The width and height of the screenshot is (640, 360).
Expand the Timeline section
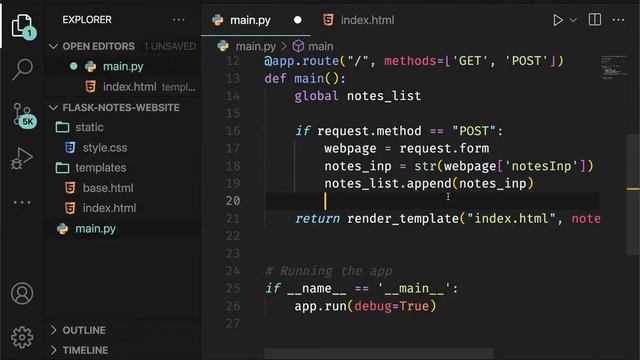[x=122, y=350]
